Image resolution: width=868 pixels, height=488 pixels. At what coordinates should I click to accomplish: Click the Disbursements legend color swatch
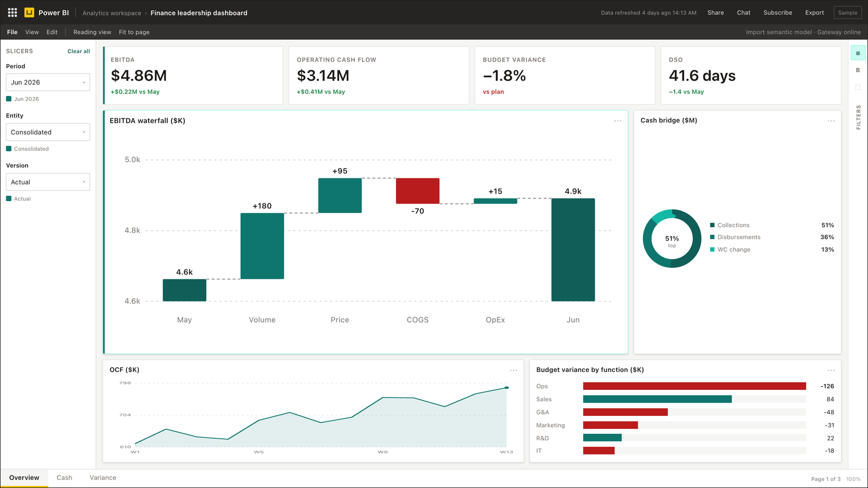point(712,237)
